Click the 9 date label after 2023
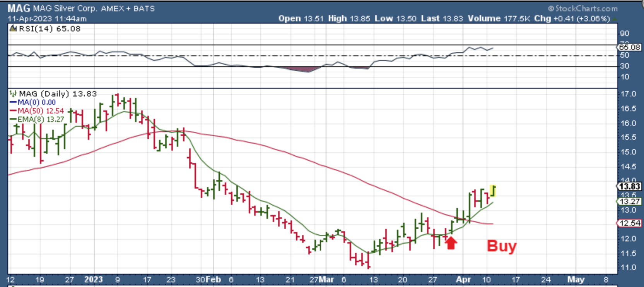The width and height of the screenshot is (644, 287). pos(118,280)
